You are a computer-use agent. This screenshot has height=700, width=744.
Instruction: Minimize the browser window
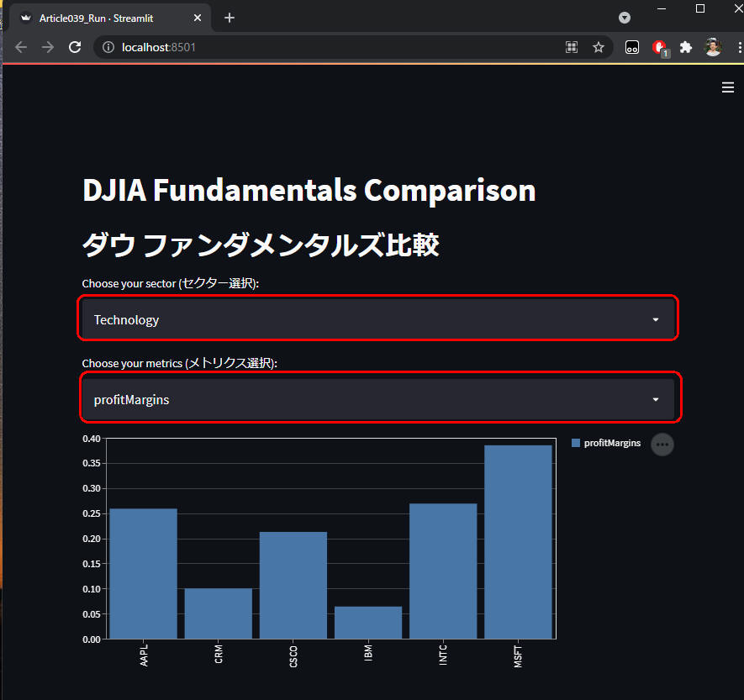[662, 8]
